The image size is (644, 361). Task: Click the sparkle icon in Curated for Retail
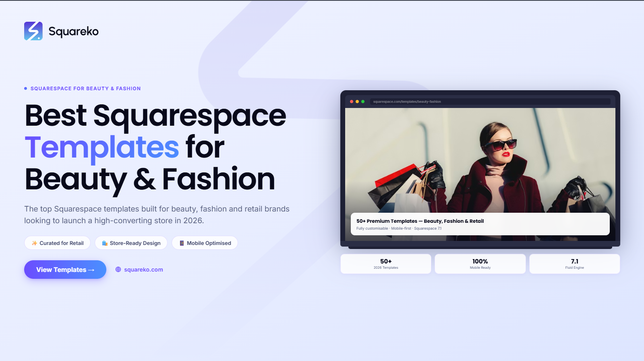pyautogui.click(x=34, y=243)
